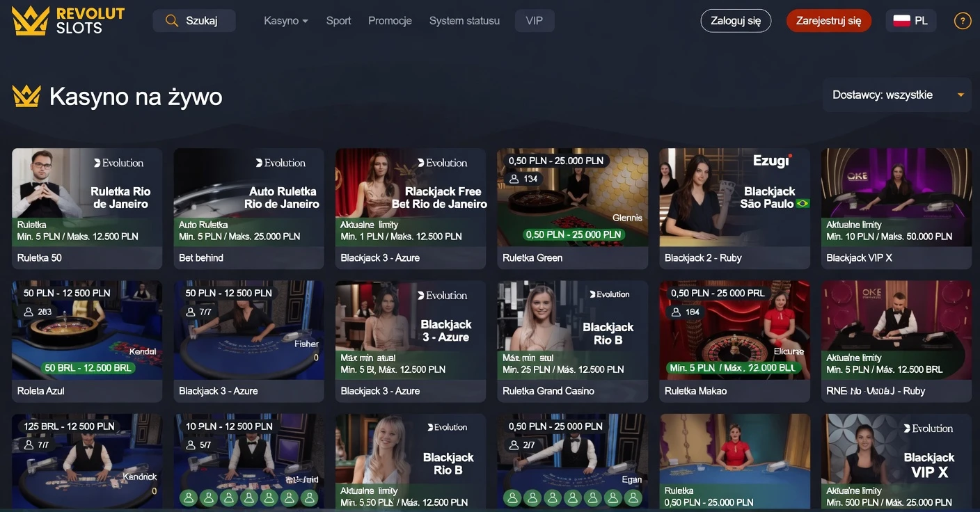Click the Evolution logo on Ruletka Rio de Janeiro

pos(118,163)
